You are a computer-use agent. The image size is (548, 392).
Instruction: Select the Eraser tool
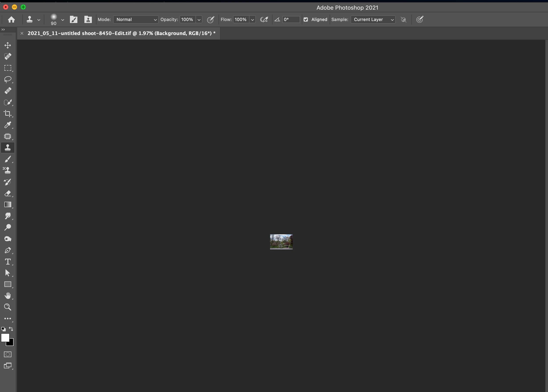pos(8,193)
